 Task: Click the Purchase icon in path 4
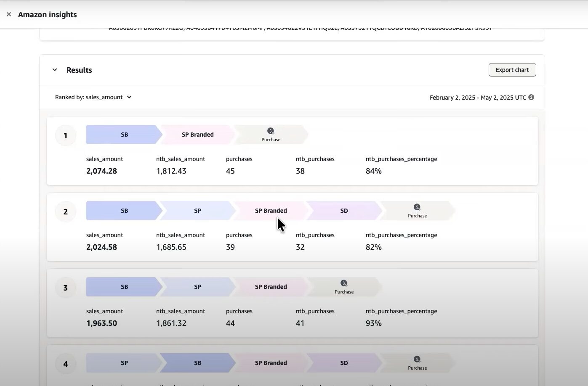[x=417, y=360]
